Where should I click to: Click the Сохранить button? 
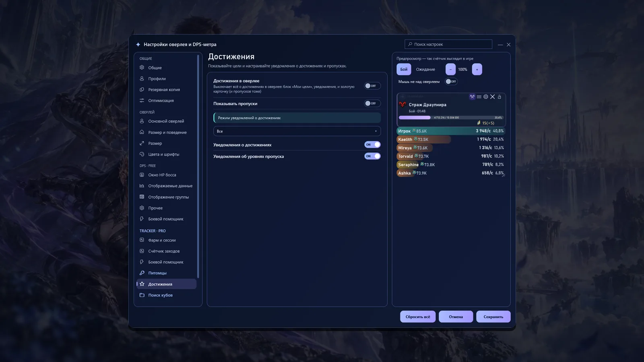click(x=493, y=317)
